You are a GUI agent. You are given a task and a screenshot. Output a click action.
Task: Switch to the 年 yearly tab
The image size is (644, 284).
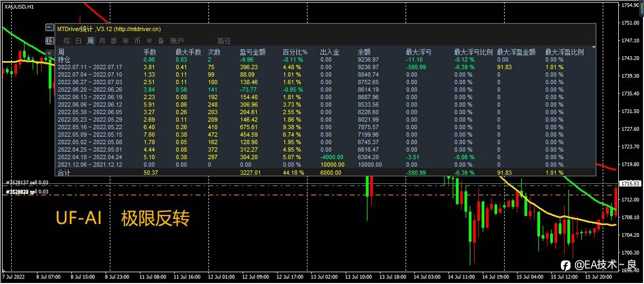(x=125, y=41)
